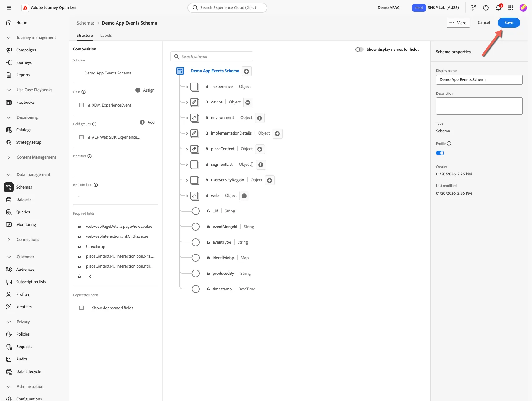The width and height of the screenshot is (532, 401).
Task: Select the _experience field checkbox
Action: pyautogui.click(x=195, y=87)
